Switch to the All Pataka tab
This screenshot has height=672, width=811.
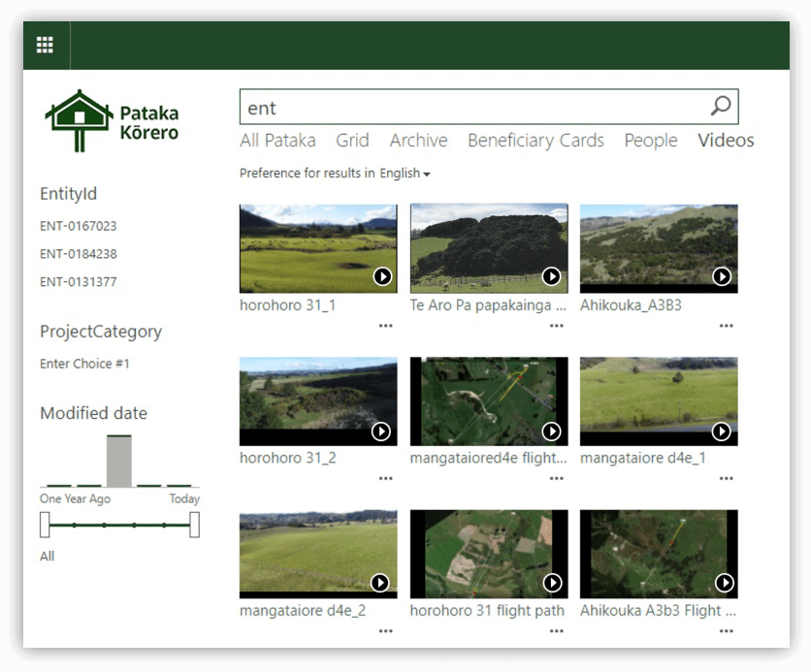[277, 140]
